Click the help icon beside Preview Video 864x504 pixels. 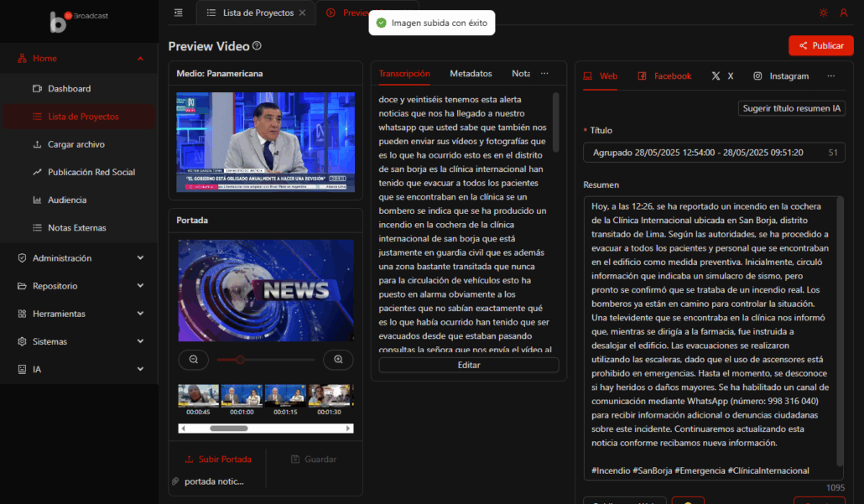tap(257, 46)
